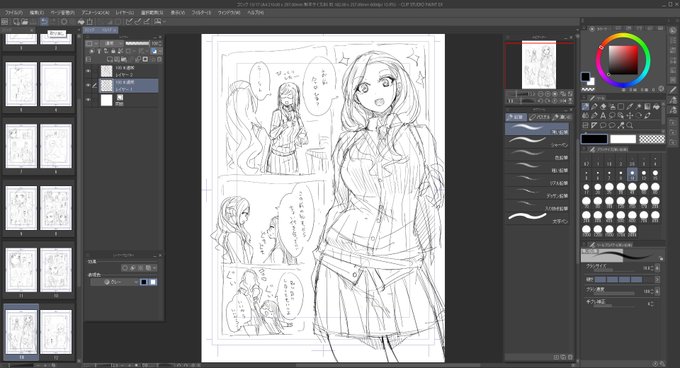The height and width of the screenshot is (368, 680).
Task: Select the Balloon tool next to the Text tool
Action: click(611, 116)
